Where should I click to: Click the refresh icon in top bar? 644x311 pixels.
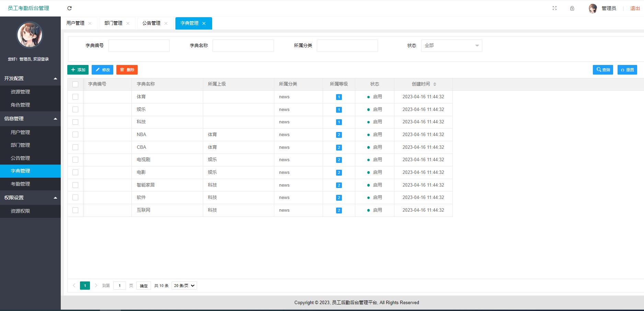tap(69, 8)
